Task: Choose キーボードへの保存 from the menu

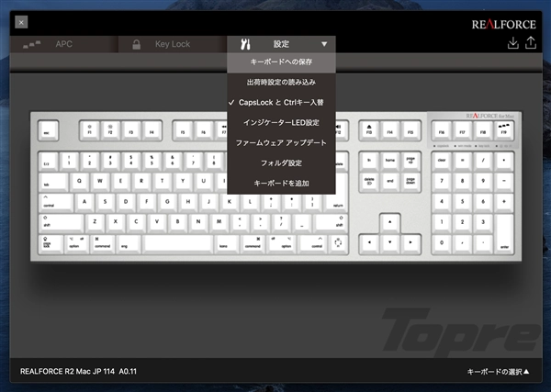Action: 281,62
